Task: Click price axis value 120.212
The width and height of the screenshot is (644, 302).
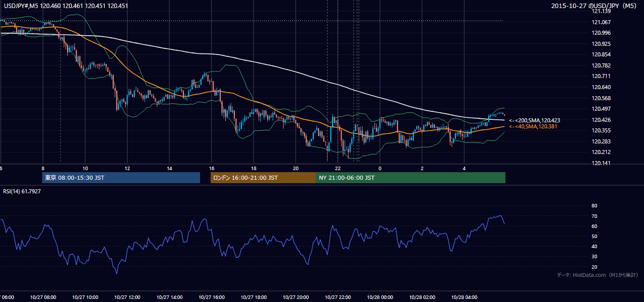Action: pos(601,152)
